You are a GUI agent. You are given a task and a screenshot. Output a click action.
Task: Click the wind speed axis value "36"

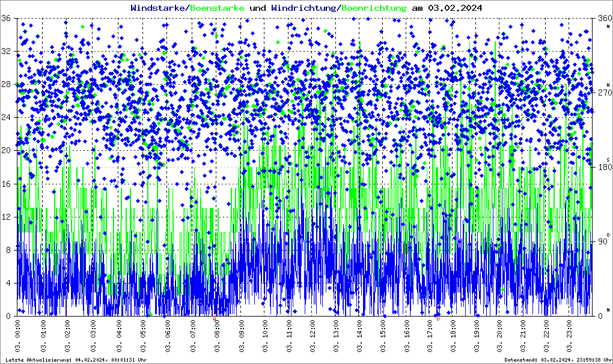(6, 18)
